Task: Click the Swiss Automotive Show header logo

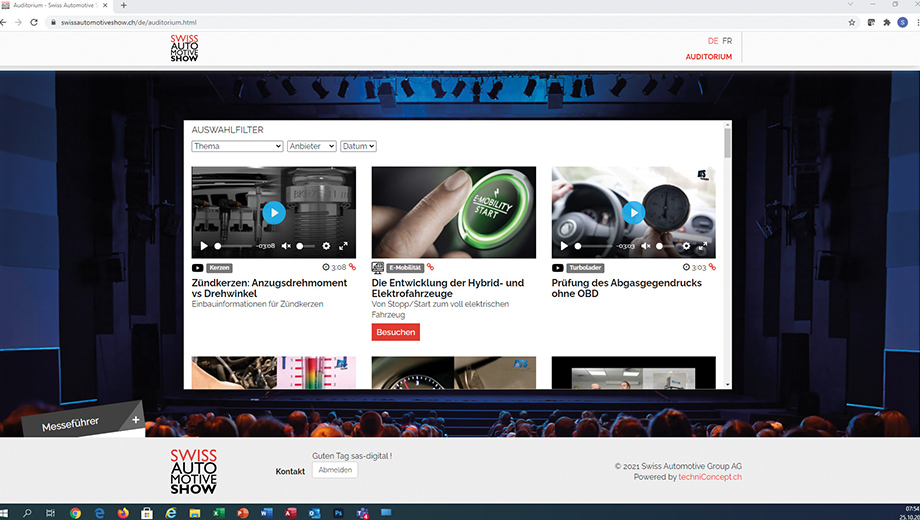Action: (x=184, y=48)
